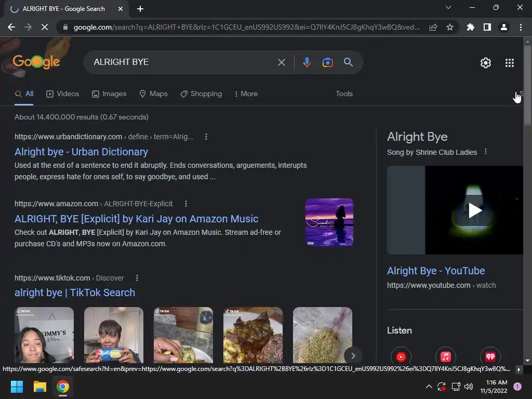Screen dimensions: 532x399
Task: Toggle the Chrome side panel icon
Action: click(x=487, y=27)
